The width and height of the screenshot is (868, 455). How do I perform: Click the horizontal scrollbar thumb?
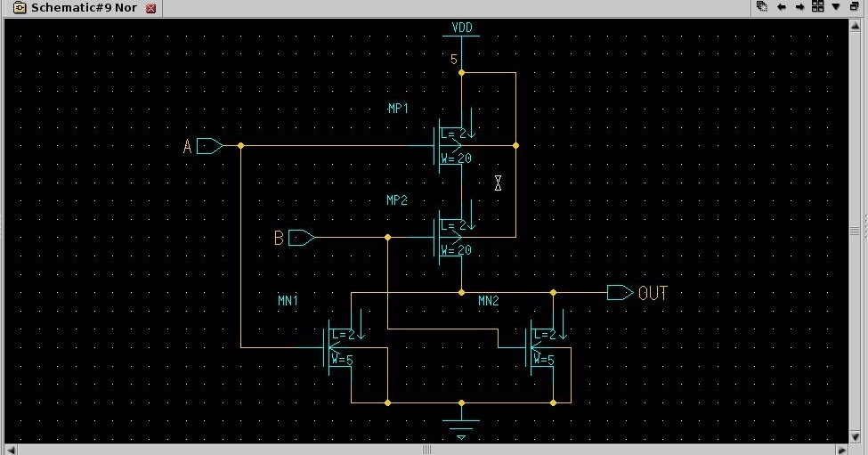click(x=426, y=450)
